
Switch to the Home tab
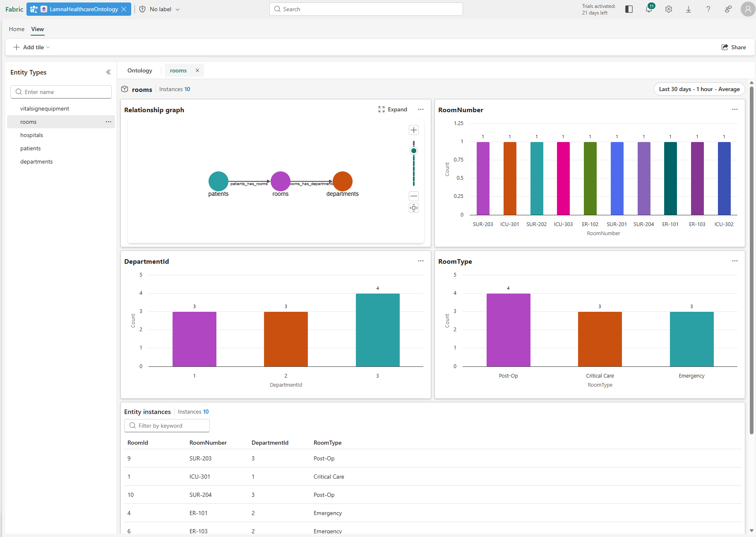(x=17, y=29)
